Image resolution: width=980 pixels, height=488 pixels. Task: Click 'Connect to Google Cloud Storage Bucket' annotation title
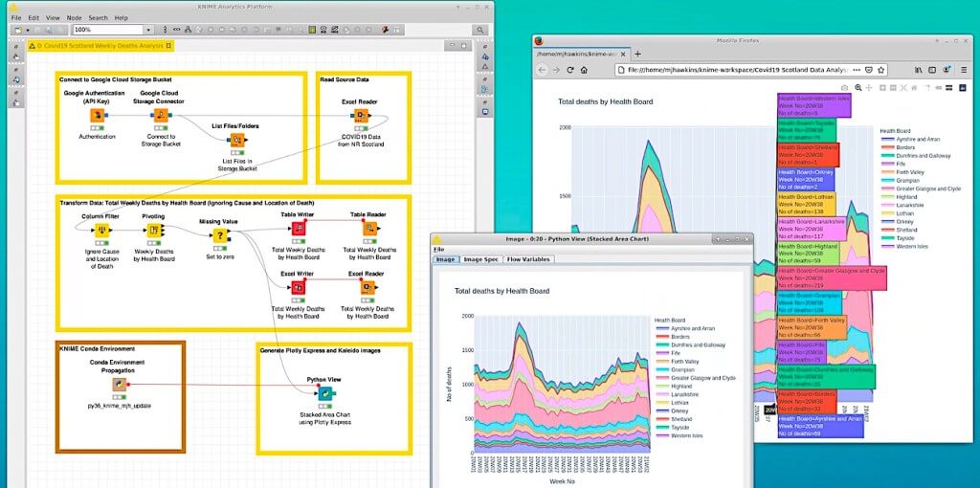coord(116,80)
